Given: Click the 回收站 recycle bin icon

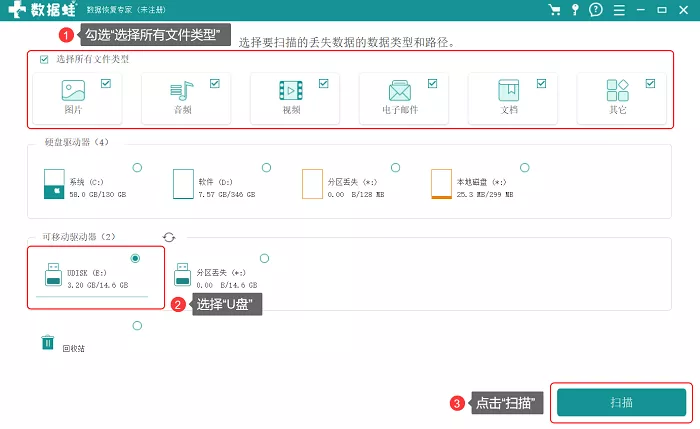Looking at the screenshot, I should [x=48, y=342].
